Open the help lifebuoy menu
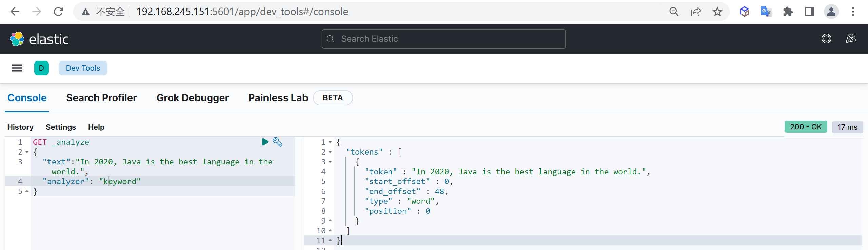 pyautogui.click(x=826, y=39)
